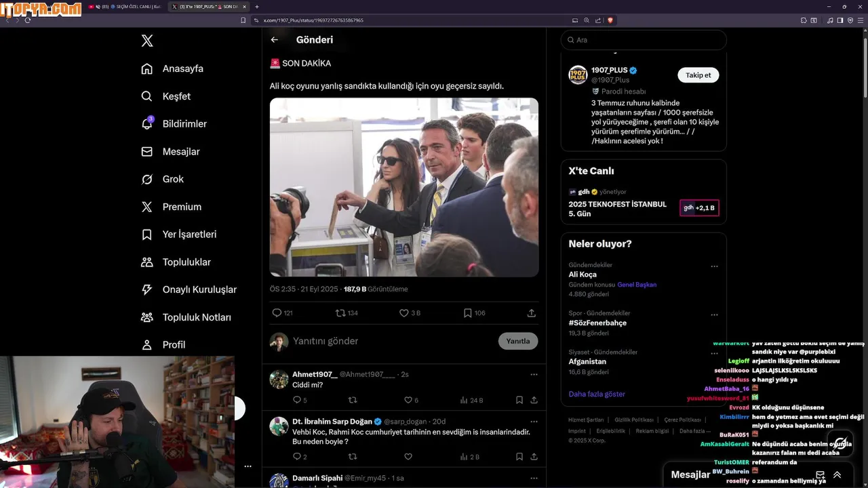Open more options for Ali Koça trend
The width and height of the screenshot is (868, 488).
point(714,266)
